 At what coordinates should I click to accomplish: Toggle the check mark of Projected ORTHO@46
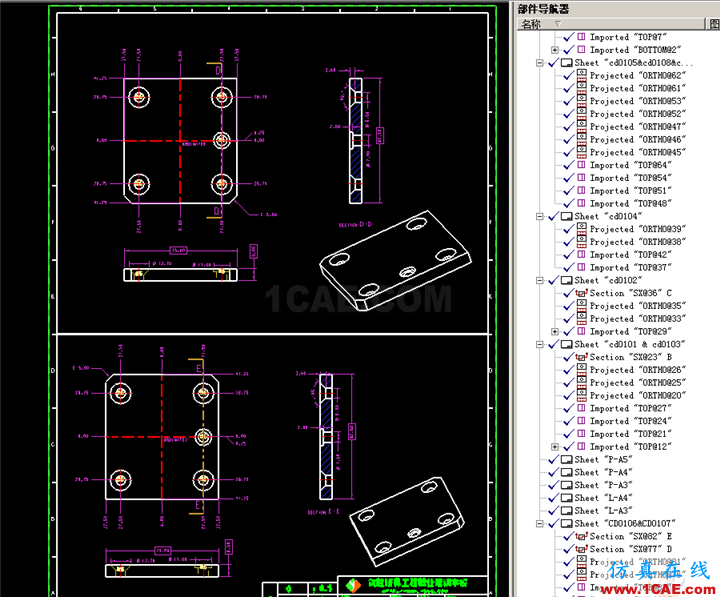coord(569,139)
